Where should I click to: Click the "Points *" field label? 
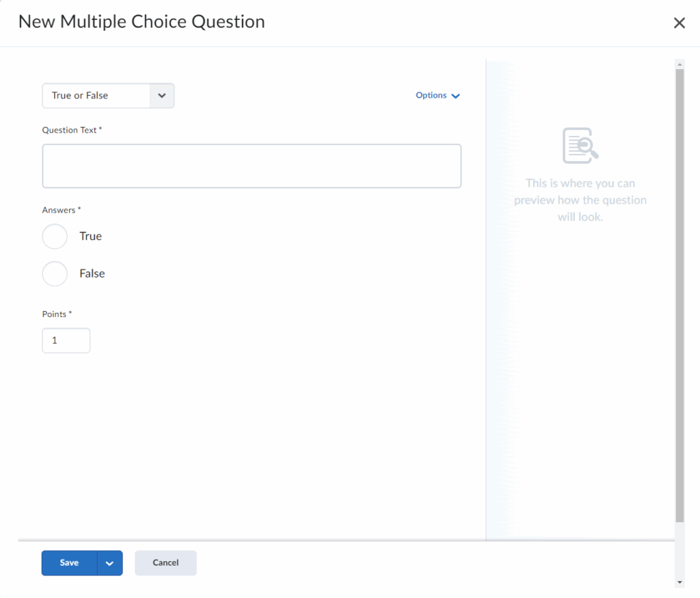click(57, 314)
